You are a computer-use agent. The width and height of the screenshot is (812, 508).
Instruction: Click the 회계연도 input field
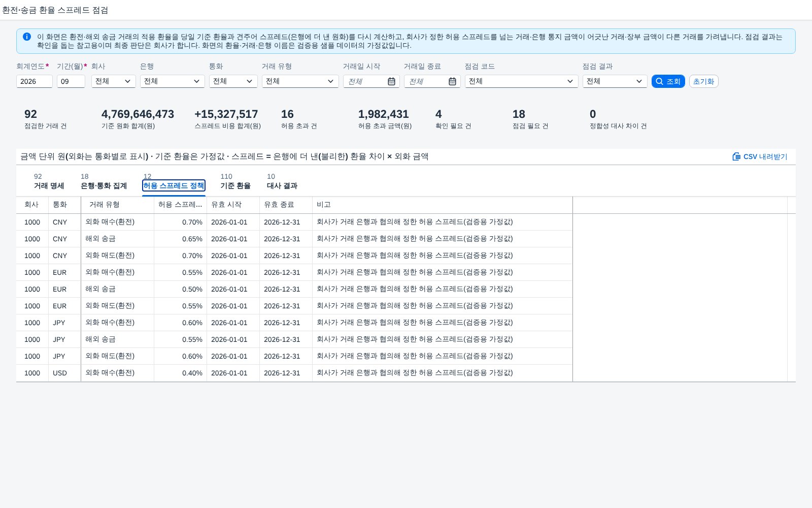35,81
